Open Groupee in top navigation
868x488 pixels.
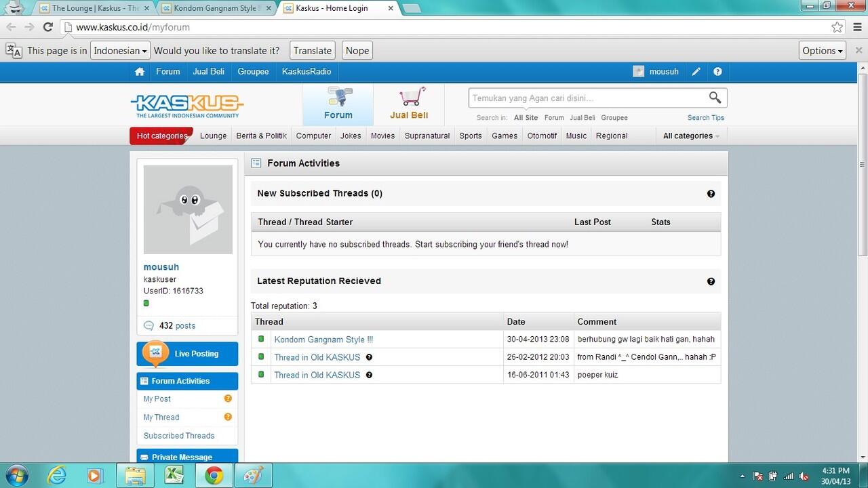coord(253,72)
